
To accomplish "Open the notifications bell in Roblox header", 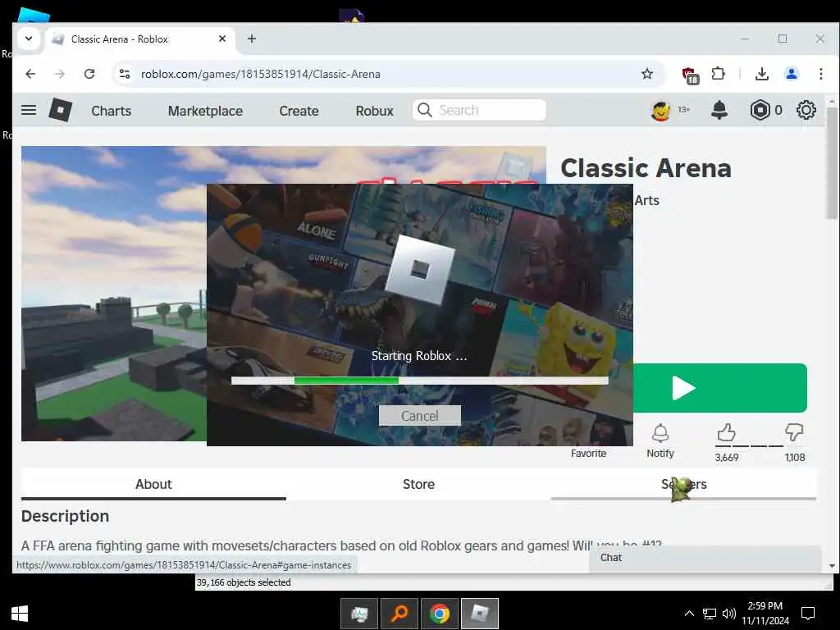I will click(x=719, y=111).
